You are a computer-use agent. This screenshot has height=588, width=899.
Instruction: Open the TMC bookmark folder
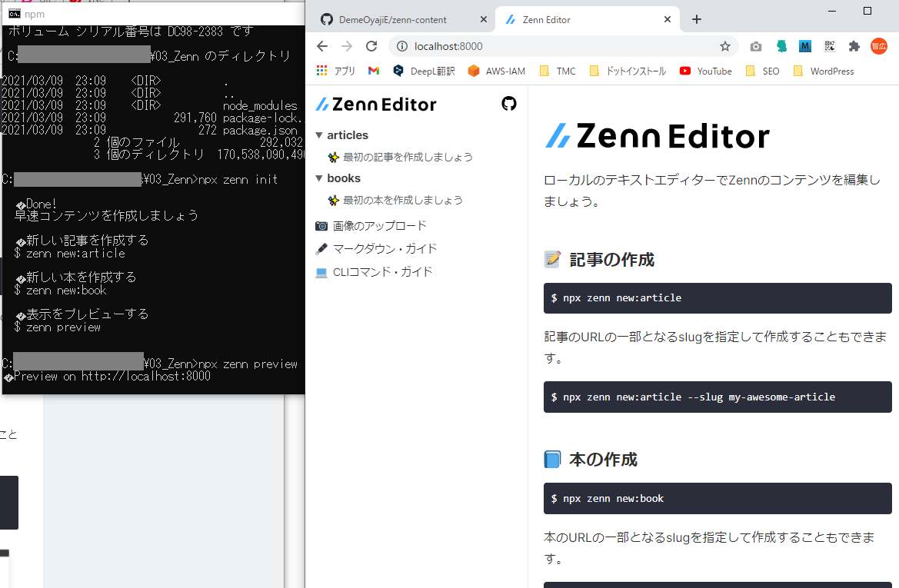point(558,71)
